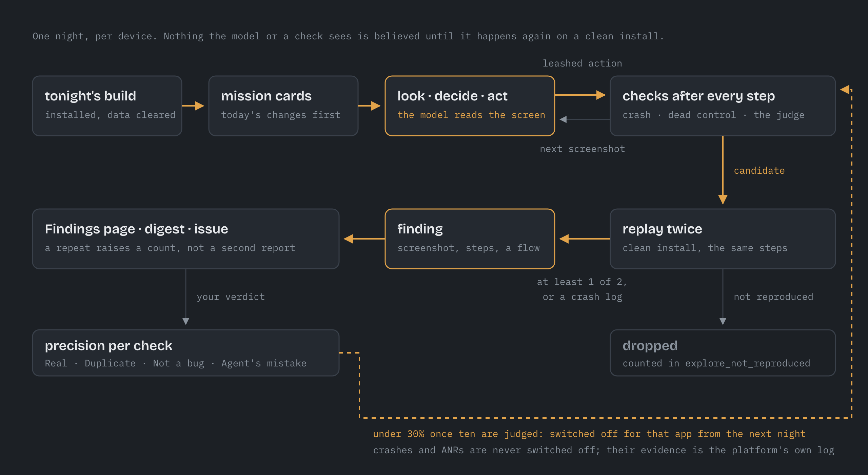
Task: Click the "installed, data cleared" subtitle
Action: (x=111, y=115)
